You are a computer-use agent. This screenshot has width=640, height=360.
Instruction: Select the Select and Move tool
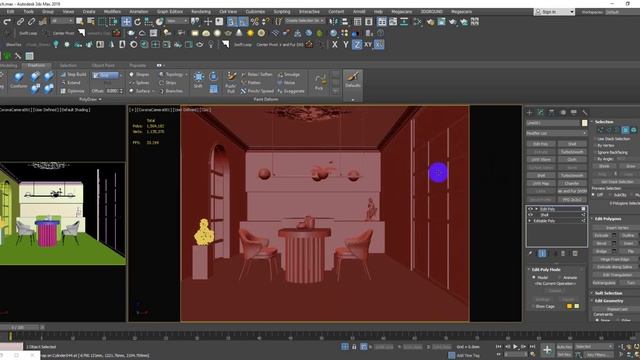[x=126, y=22]
